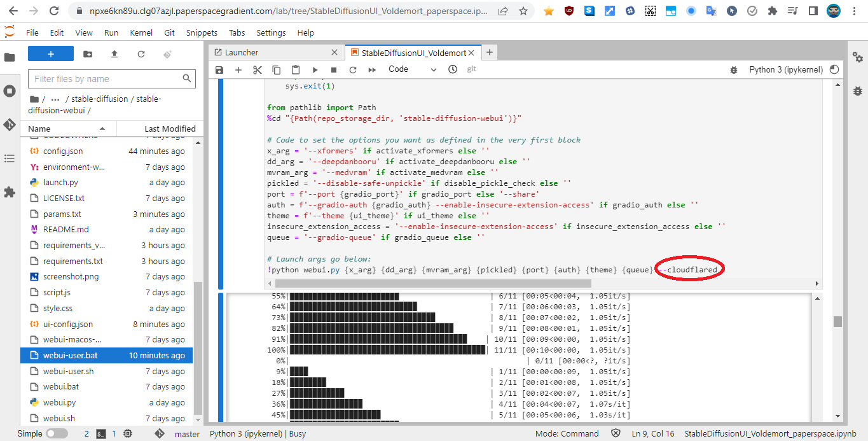The image size is (868, 441).
Task: Restart the kernel with the refresh icon
Action: [352, 70]
